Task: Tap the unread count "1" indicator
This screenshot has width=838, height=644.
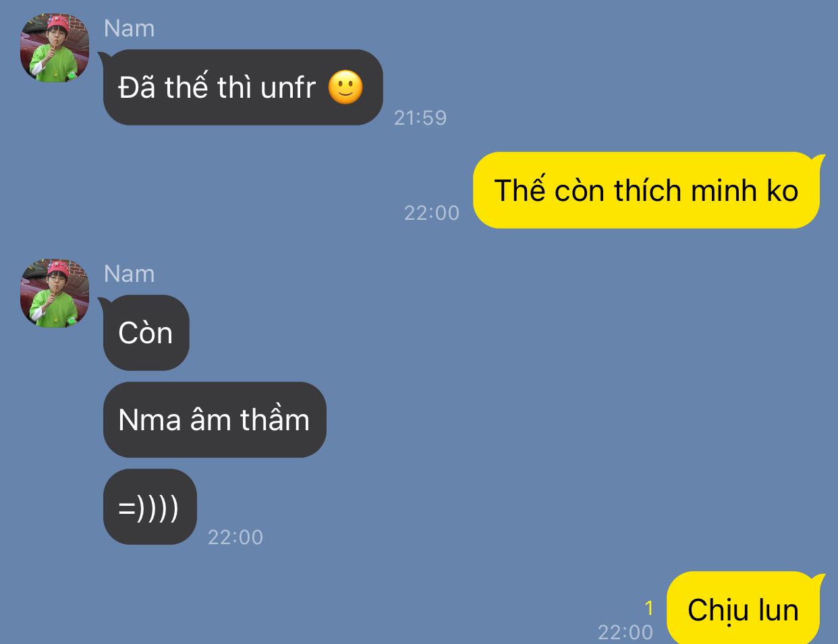Action: [649, 609]
